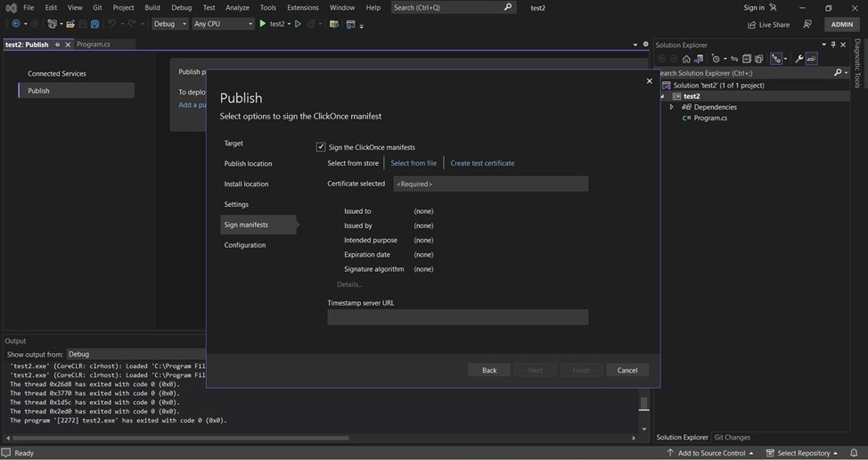868x460 pixels.
Task: Open the Extensions menu
Action: click(x=303, y=7)
